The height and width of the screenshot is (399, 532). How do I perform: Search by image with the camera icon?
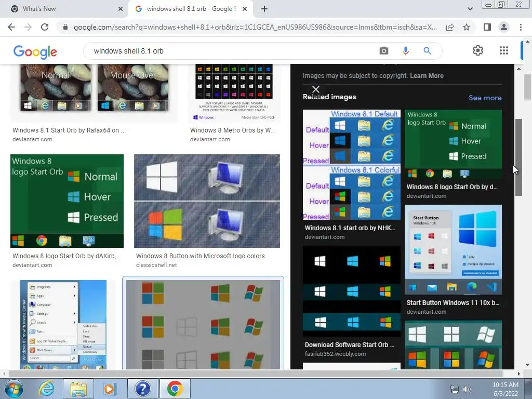384,51
